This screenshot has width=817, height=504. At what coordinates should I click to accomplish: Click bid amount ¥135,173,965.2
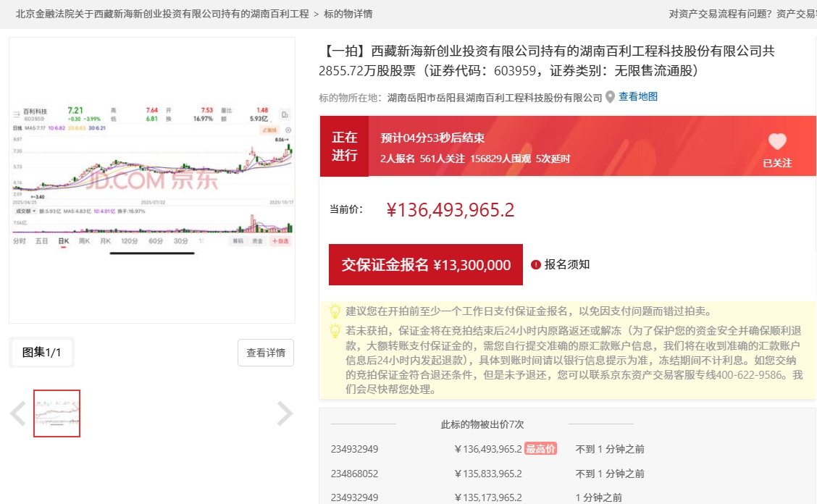coord(488,497)
